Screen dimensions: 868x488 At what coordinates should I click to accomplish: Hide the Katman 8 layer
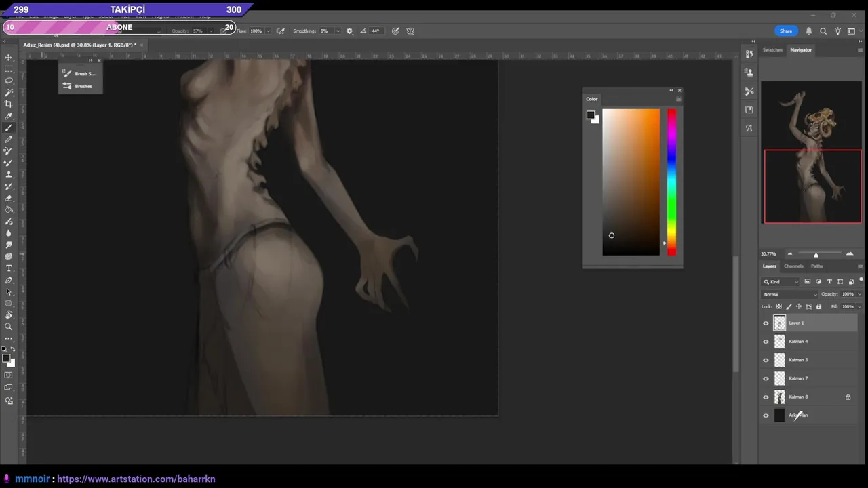point(766,397)
